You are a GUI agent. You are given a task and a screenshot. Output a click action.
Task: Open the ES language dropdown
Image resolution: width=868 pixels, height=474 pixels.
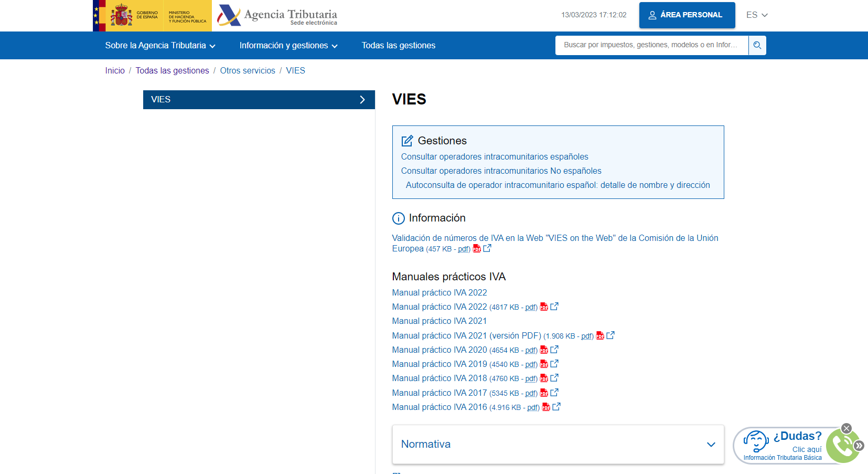click(x=756, y=15)
